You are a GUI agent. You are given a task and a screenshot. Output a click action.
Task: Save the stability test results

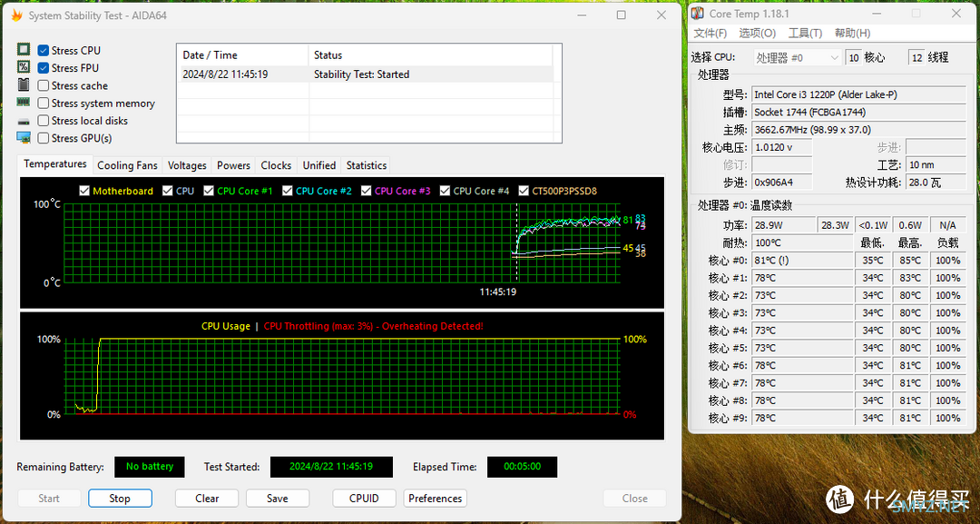click(278, 499)
